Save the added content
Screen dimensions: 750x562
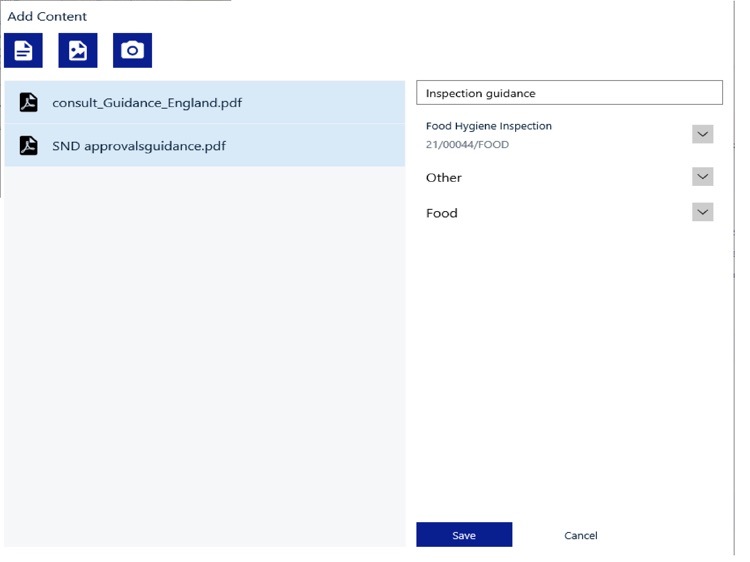(x=464, y=535)
